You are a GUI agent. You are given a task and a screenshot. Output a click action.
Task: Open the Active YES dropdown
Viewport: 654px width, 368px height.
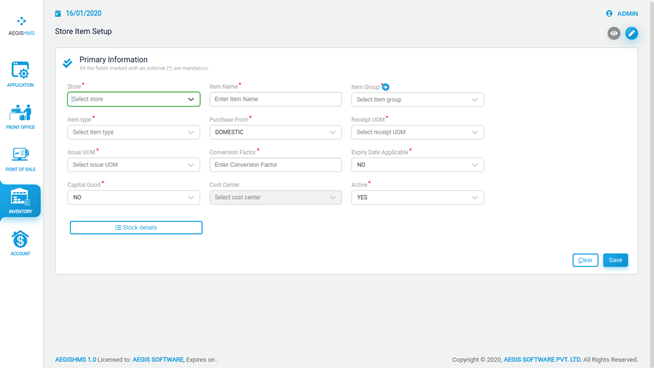click(x=417, y=197)
